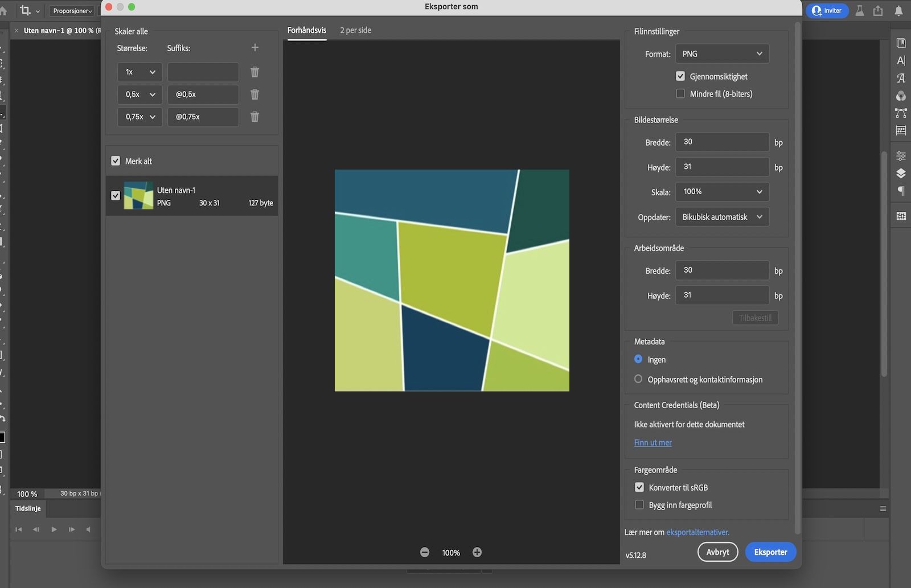Open the notifications bell icon
Viewport: 911px width, 588px height.
898,11
